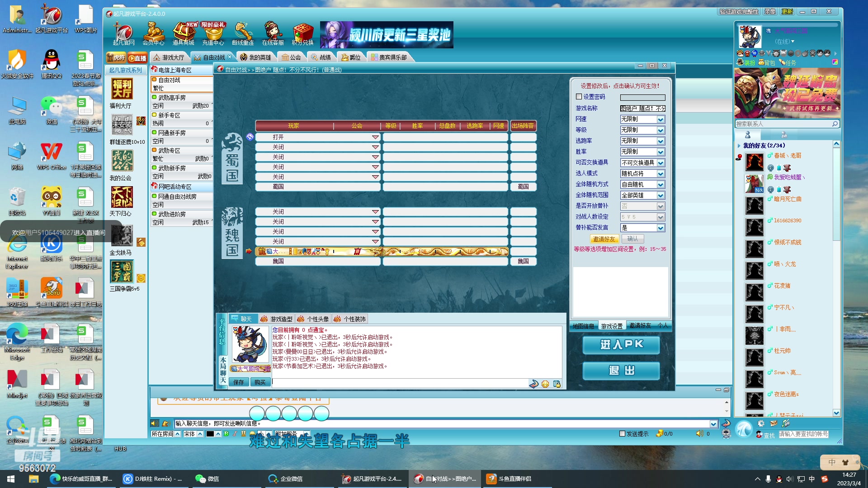Open 胜率 dropdown in game settings
Image resolution: width=868 pixels, height=488 pixels.
coord(660,152)
